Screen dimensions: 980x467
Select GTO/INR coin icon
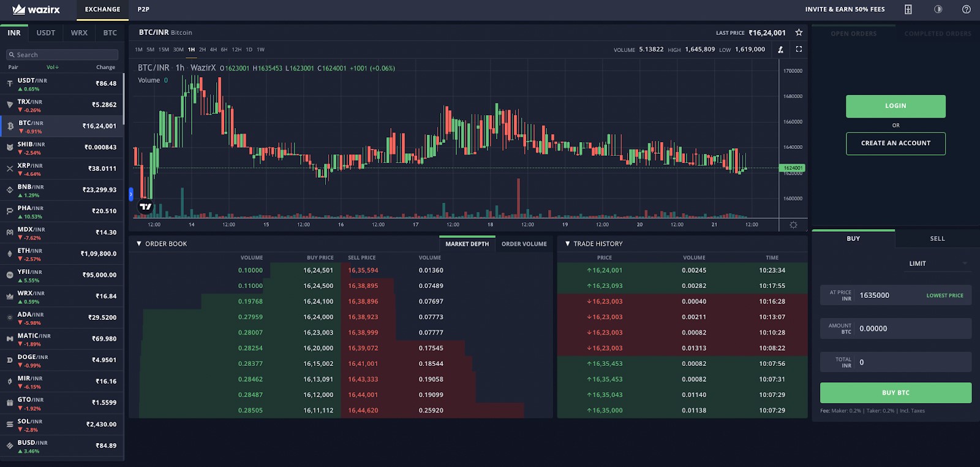(x=10, y=403)
